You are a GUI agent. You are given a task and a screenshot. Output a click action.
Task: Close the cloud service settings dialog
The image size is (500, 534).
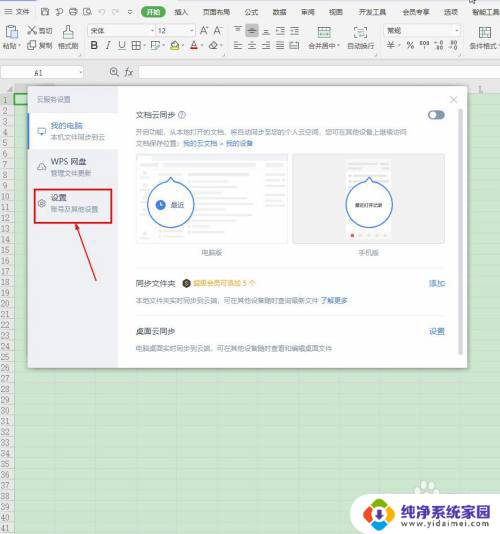tap(453, 99)
